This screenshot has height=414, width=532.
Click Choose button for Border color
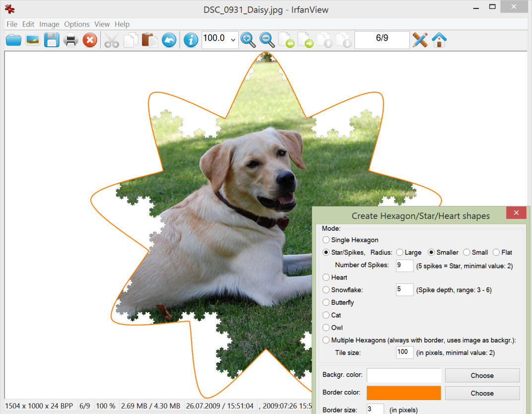coord(482,393)
